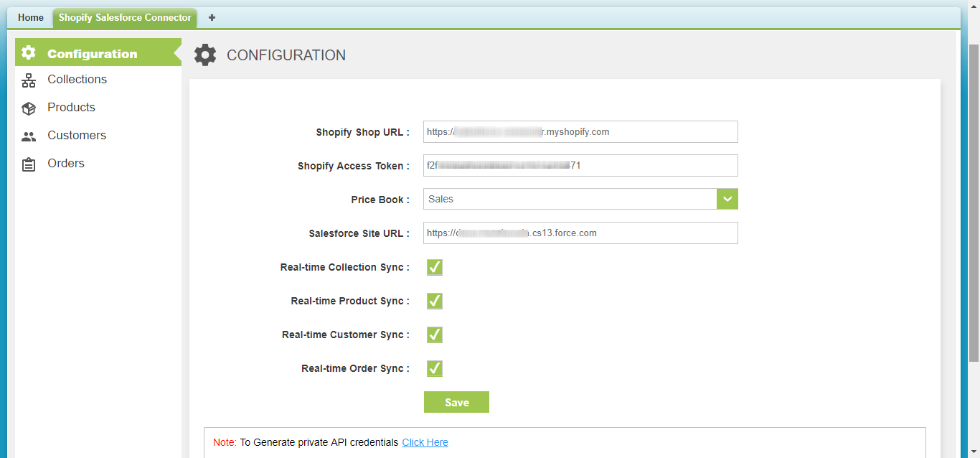Click into the Shopify Access Token field
The image size is (980, 458).
[x=580, y=165]
